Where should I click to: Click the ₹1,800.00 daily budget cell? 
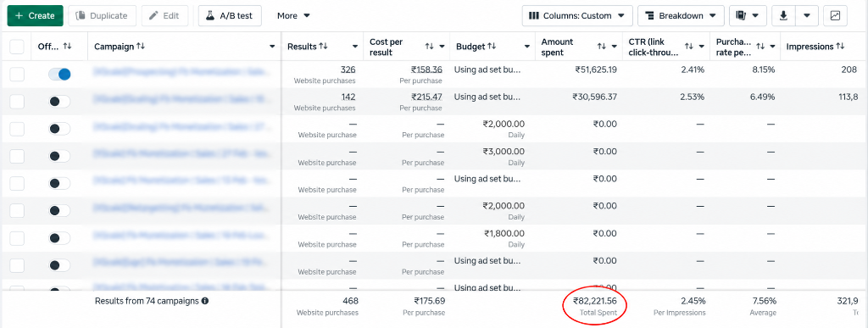(x=504, y=233)
